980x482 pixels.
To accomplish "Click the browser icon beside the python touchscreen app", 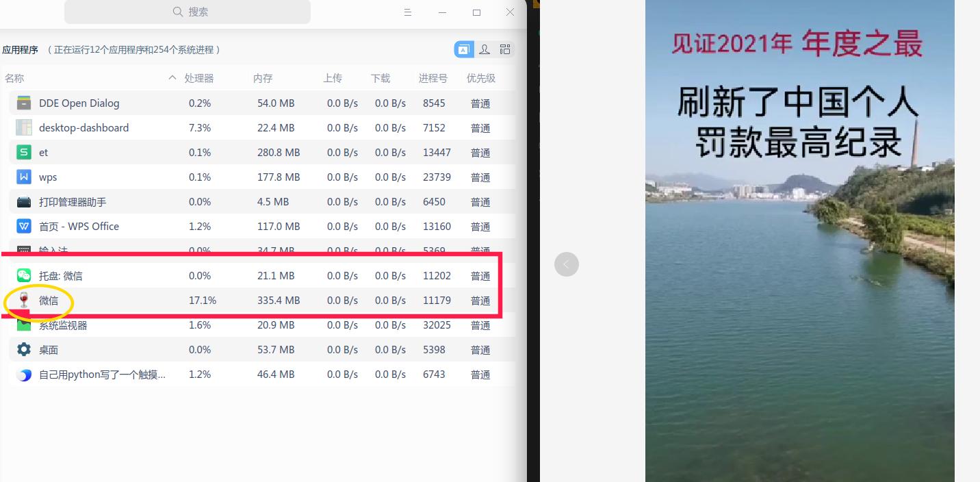I will (x=23, y=374).
